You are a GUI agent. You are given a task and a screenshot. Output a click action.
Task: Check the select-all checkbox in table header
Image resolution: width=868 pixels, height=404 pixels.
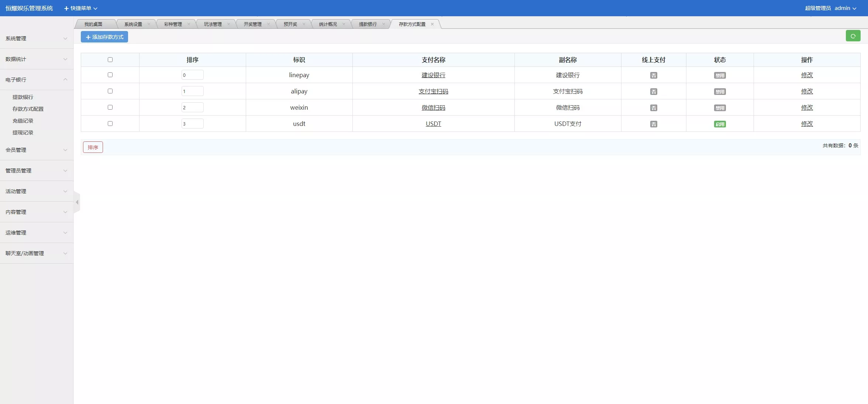pos(110,59)
